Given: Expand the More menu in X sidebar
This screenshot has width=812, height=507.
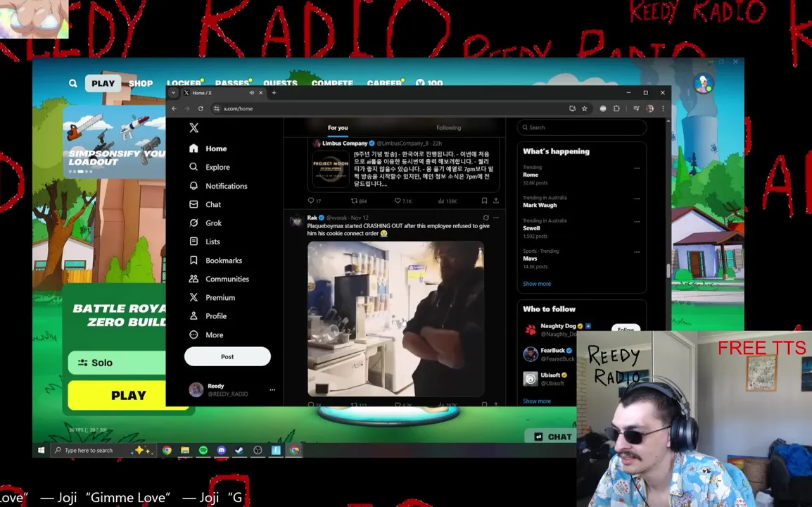Looking at the screenshot, I should coord(207,335).
